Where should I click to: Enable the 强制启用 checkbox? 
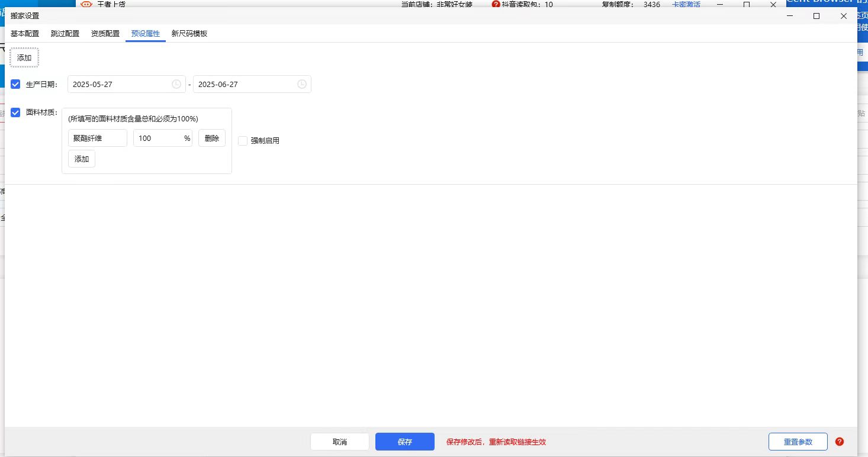coord(243,141)
